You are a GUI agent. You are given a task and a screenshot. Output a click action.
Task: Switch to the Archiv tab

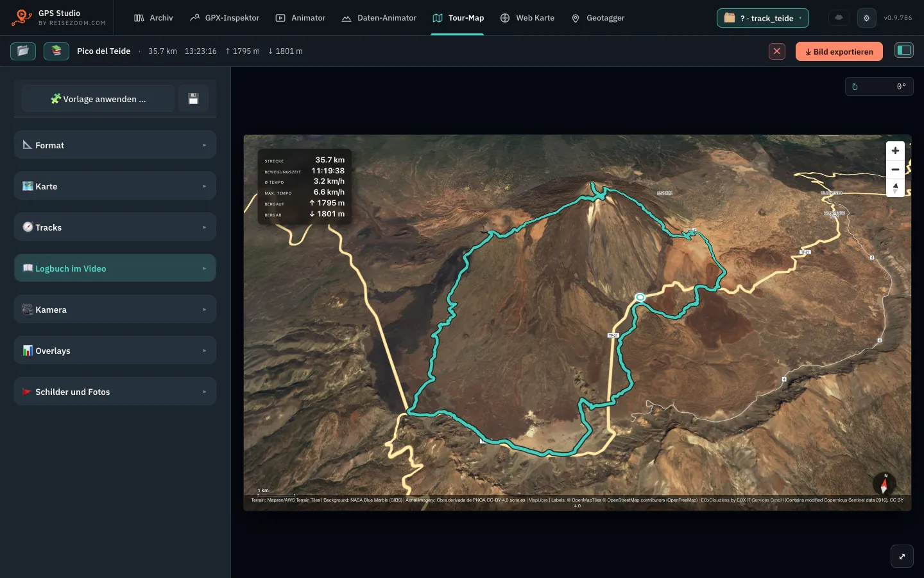click(153, 18)
